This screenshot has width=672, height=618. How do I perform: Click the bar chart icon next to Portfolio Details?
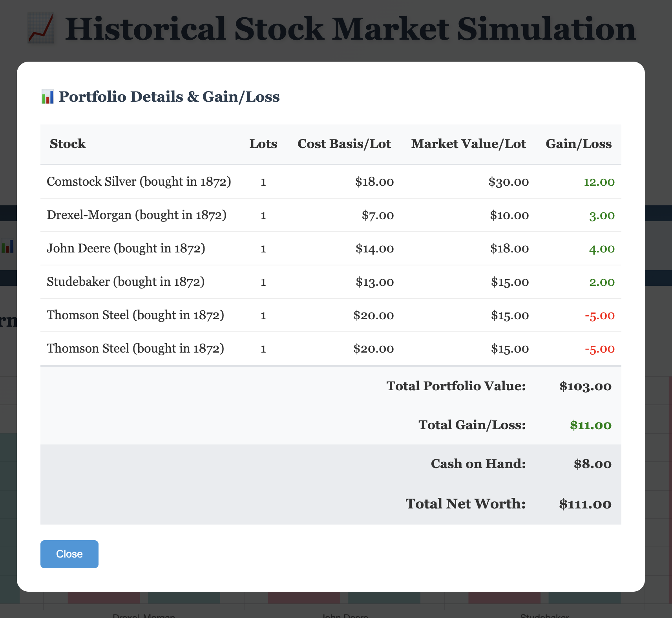(x=47, y=96)
